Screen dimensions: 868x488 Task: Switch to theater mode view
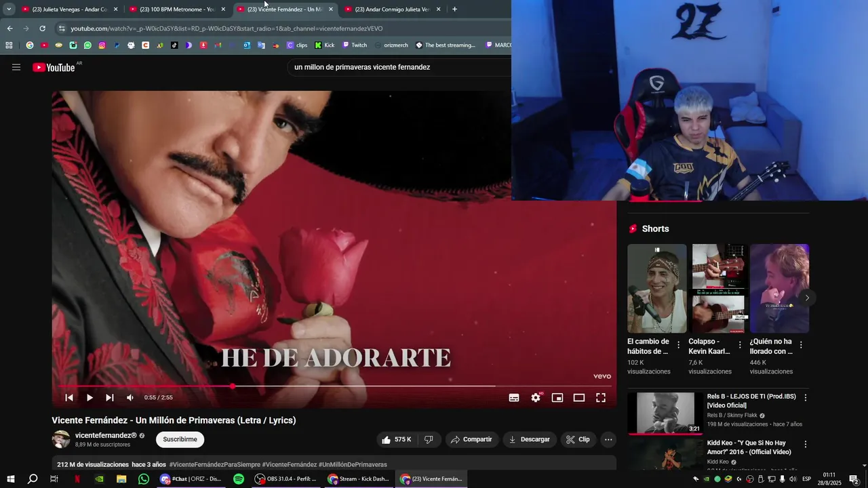click(579, 398)
